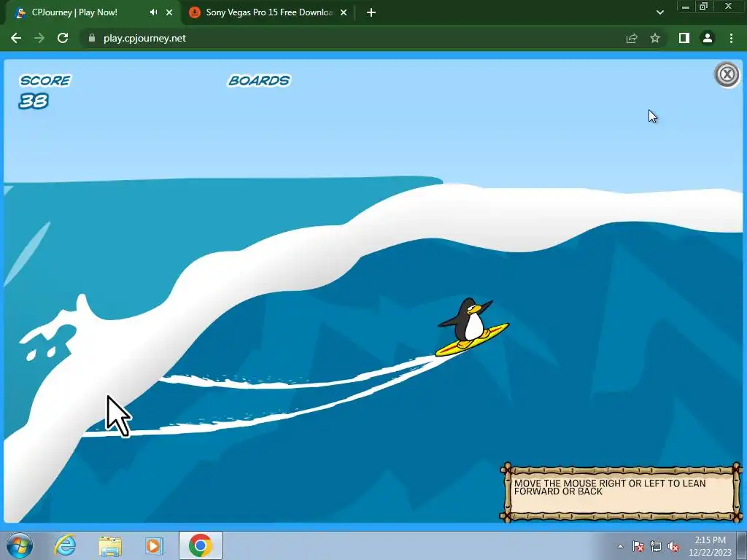Click the penguin on the yellow surfboard
The height and width of the screenshot is (560, 747).
coord(472,327)
